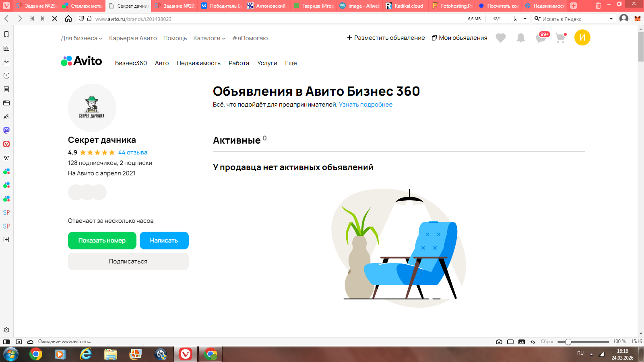644x362 pixels.
Task: Stop loading the page
Action: [x=55, y=19]
